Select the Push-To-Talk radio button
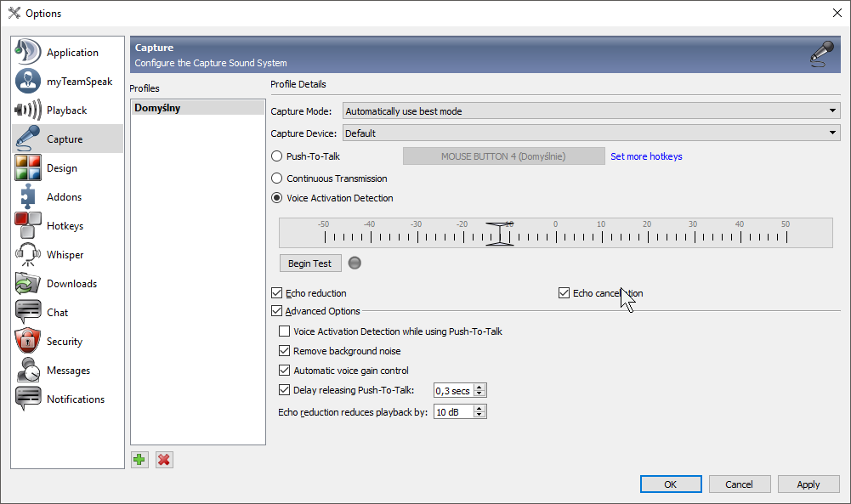The width and height of the screenshot is (851, 504). click(277, 156)
